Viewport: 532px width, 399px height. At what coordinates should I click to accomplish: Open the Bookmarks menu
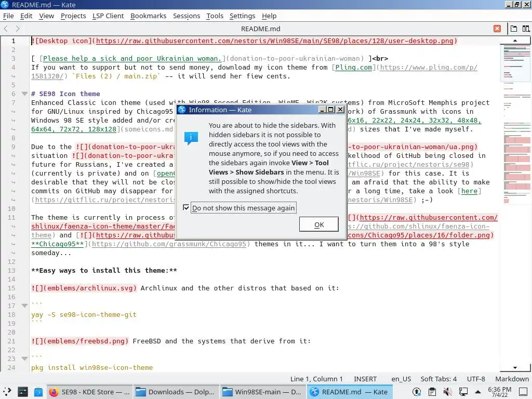(148, 16)
